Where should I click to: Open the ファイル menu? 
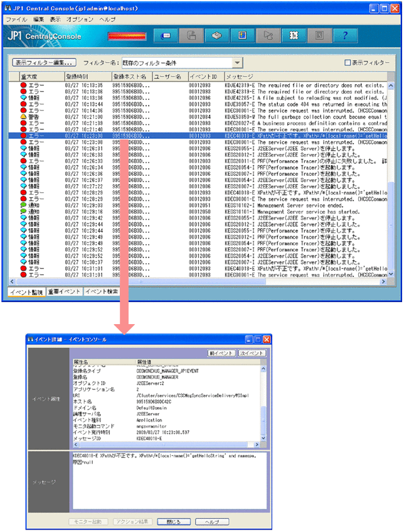(16, 19)
